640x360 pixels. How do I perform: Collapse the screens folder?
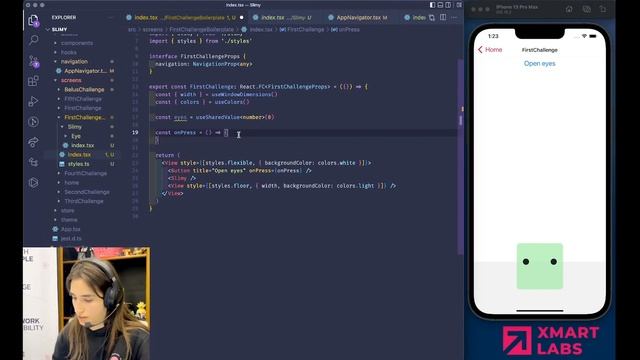(71, 80)
